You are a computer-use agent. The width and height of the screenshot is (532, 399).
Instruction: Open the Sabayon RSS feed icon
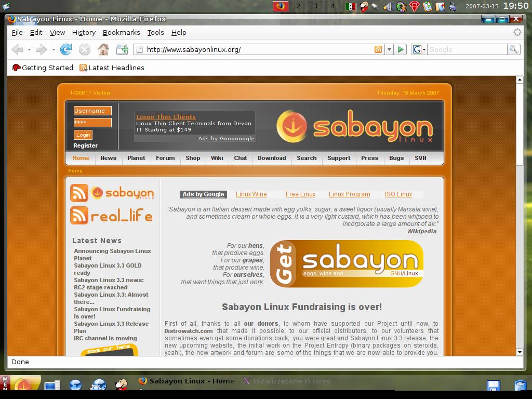click(x=79, y=193)
